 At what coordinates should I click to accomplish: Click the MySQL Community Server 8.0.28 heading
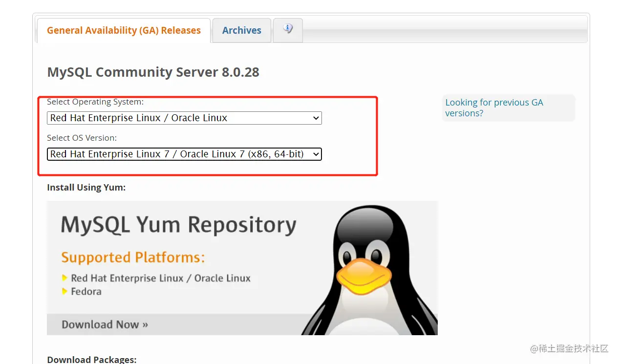pyautogui.click(x=153, y=72)
